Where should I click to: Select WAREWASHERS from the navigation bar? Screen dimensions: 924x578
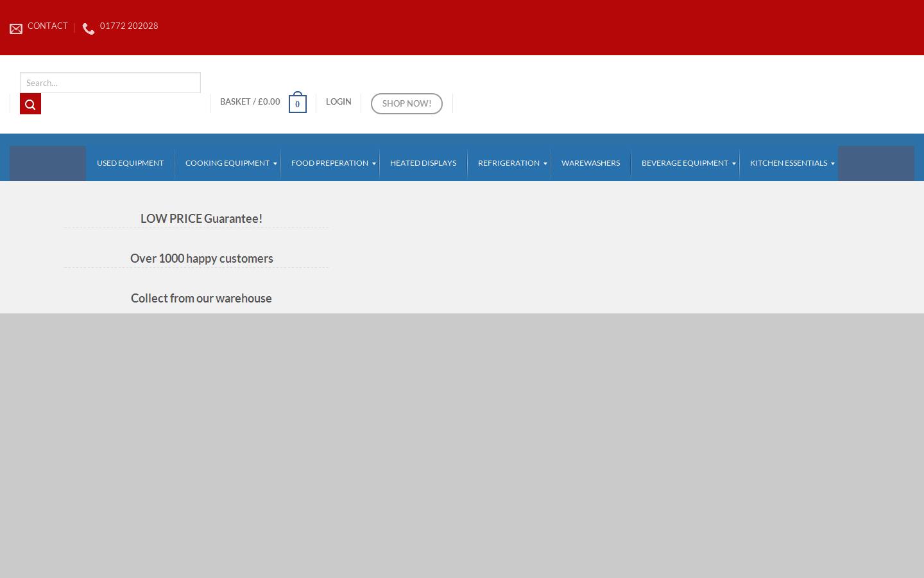click(590, 162)
